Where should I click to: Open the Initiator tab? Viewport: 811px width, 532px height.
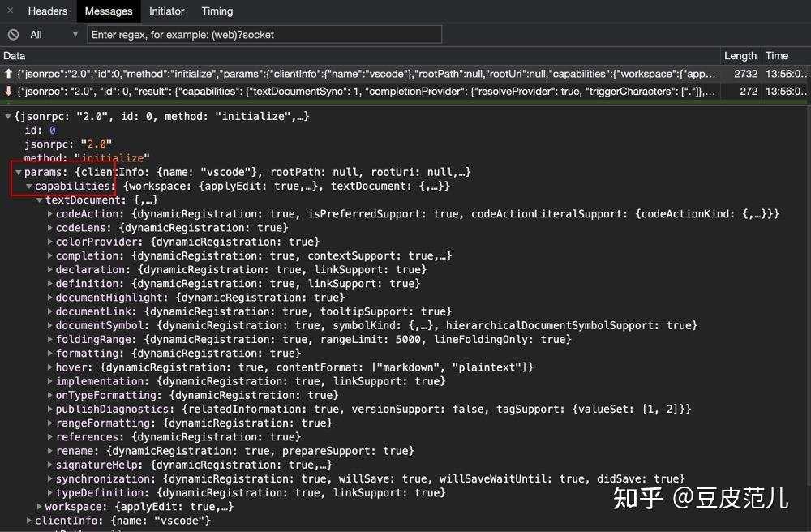tap(166, 11)
